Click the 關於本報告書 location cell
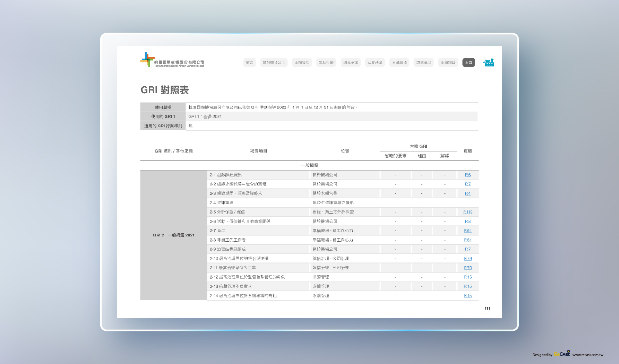The image size is (619, 364). (x=325, y=193)
